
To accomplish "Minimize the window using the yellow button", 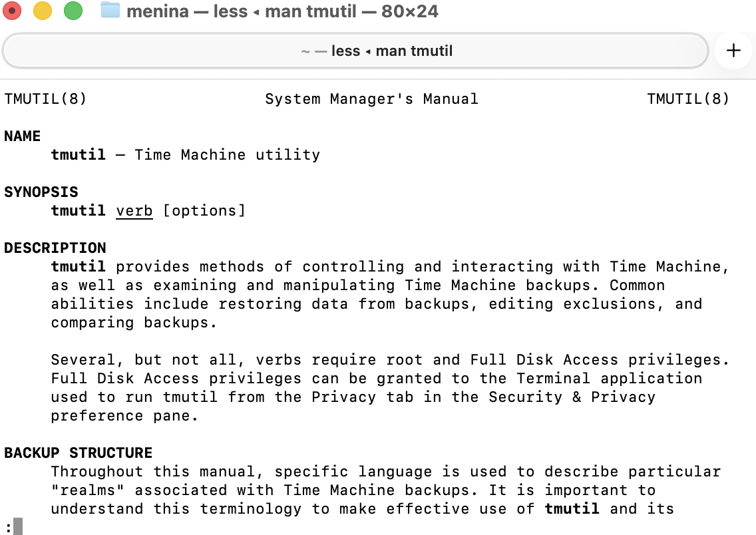I will [x=43, y=11].
